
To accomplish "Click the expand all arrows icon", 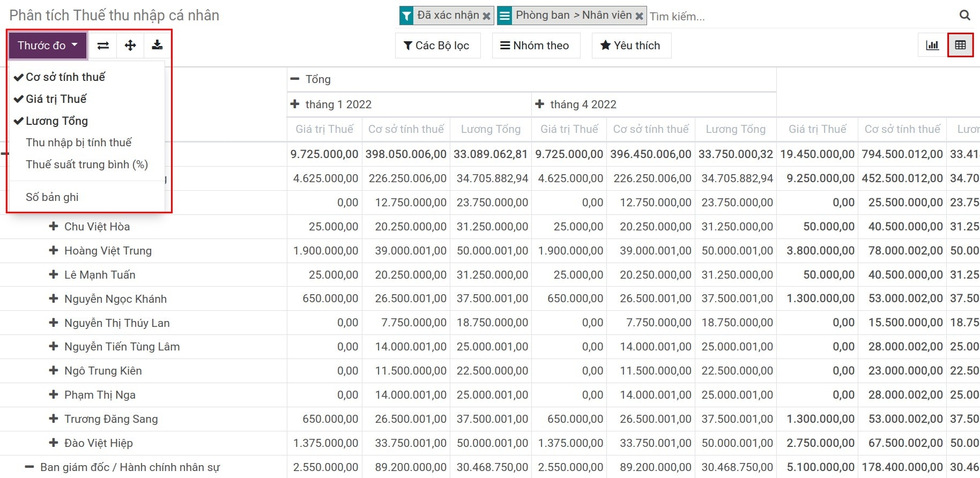I will 130,46.
